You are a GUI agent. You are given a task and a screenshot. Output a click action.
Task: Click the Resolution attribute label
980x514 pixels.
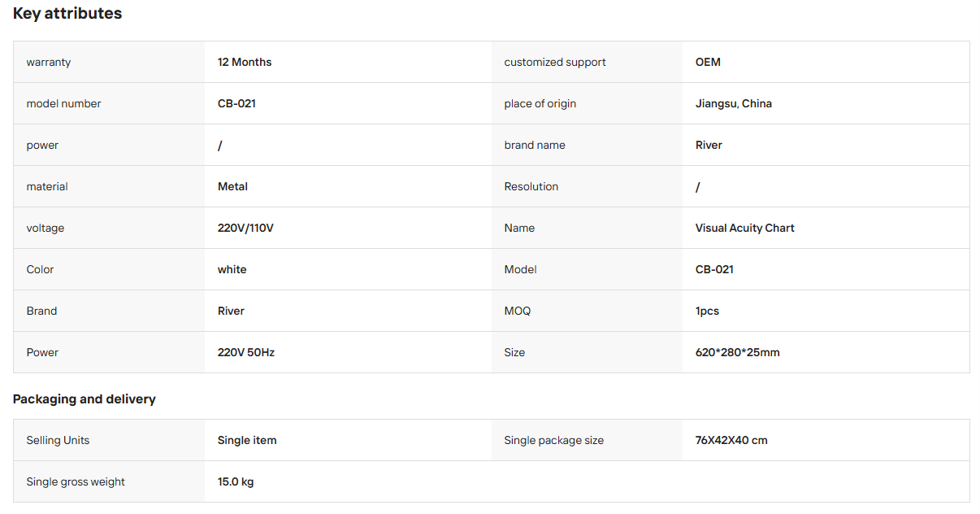pyautogui.click(x=531, y=187)
